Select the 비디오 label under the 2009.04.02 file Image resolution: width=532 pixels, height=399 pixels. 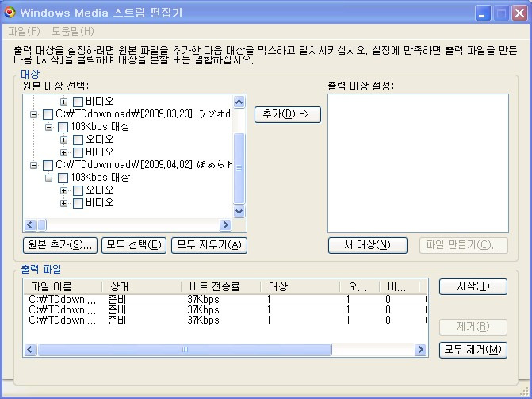[100, 203]
